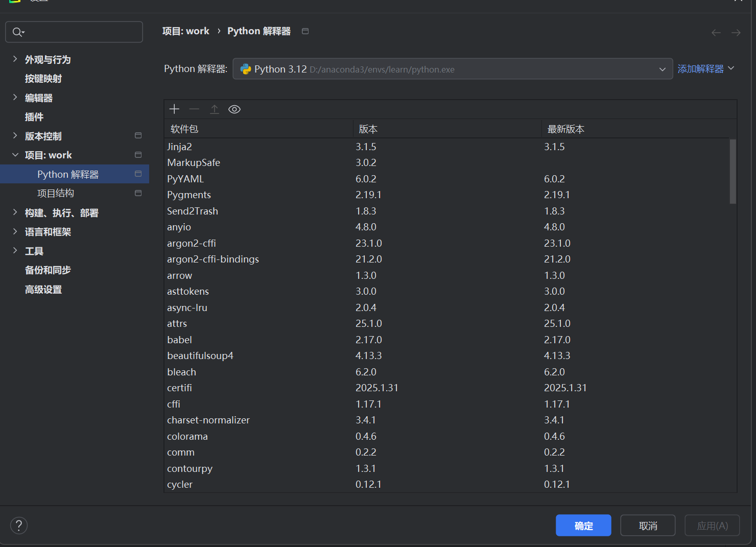Screen dimensions: 756x547
Task: Sort packages by clicking the 版本 column header
Action: (x=368, y=129)
